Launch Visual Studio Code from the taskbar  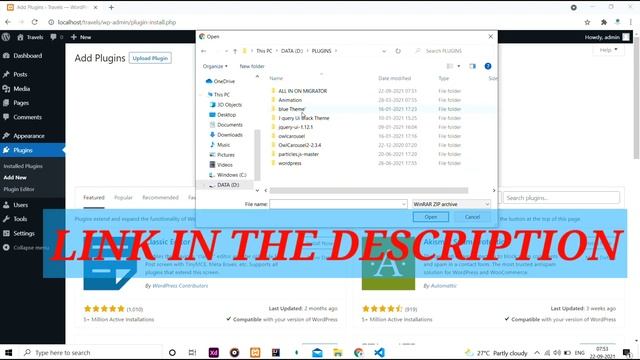point(380,353)
